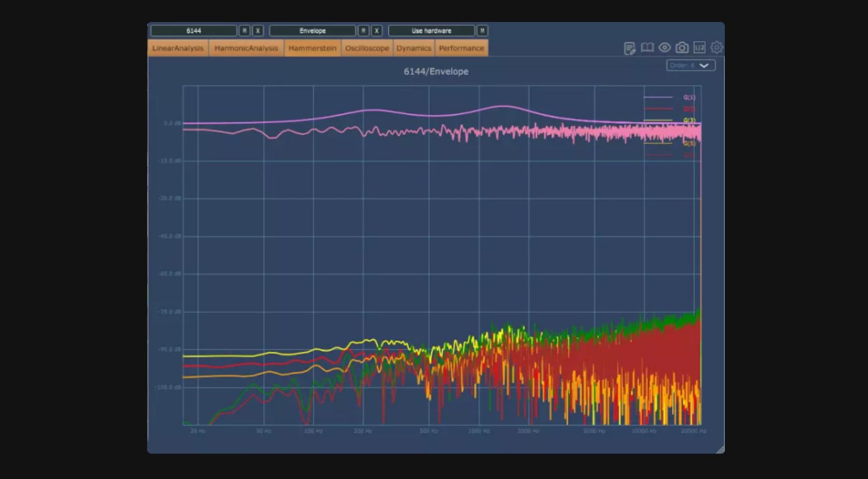Toggle M button next to 6144
This screenshot has width=868, height=479.
[x=245, y=31]
